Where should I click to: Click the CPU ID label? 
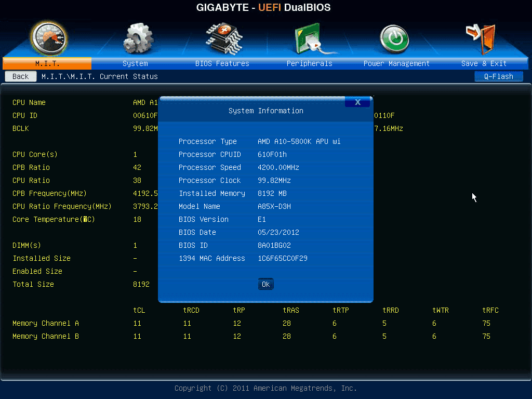coord(25,115)
